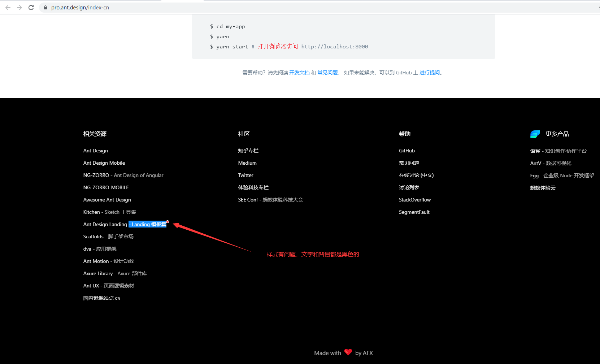Open the 常见问题 link under 帮助
Screen dimensions: 600x364
coord(409,163)
